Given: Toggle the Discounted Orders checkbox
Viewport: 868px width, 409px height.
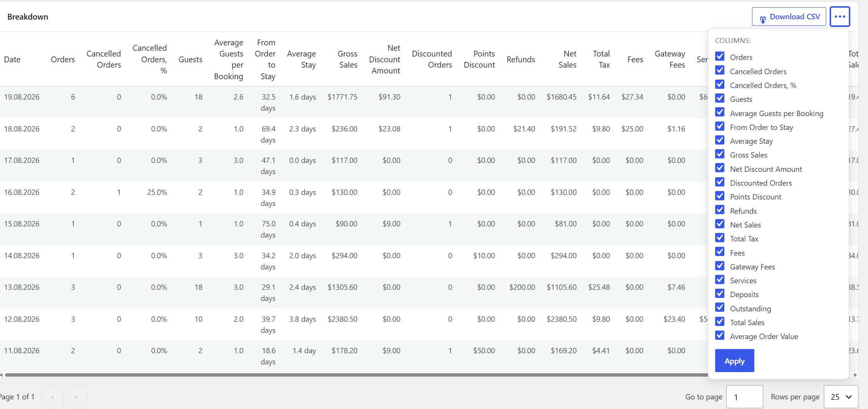Looking at the screenshot, I should [720, 182].
